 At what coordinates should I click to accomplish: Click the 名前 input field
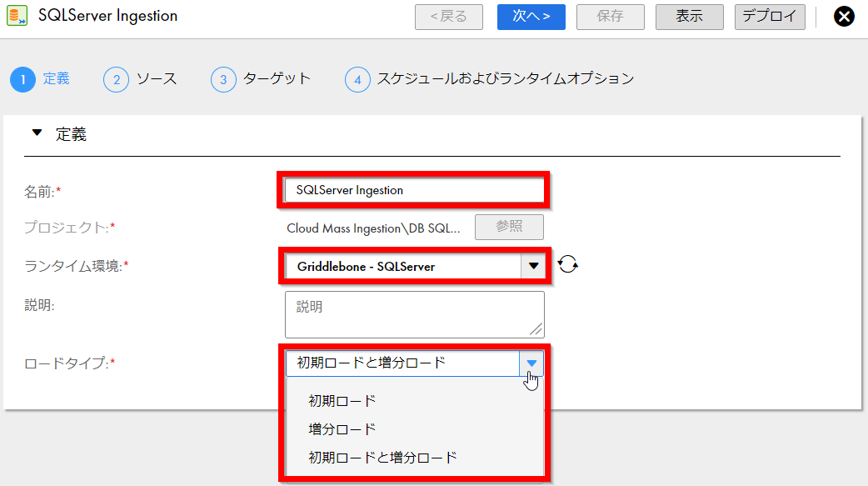pos(414,190)
